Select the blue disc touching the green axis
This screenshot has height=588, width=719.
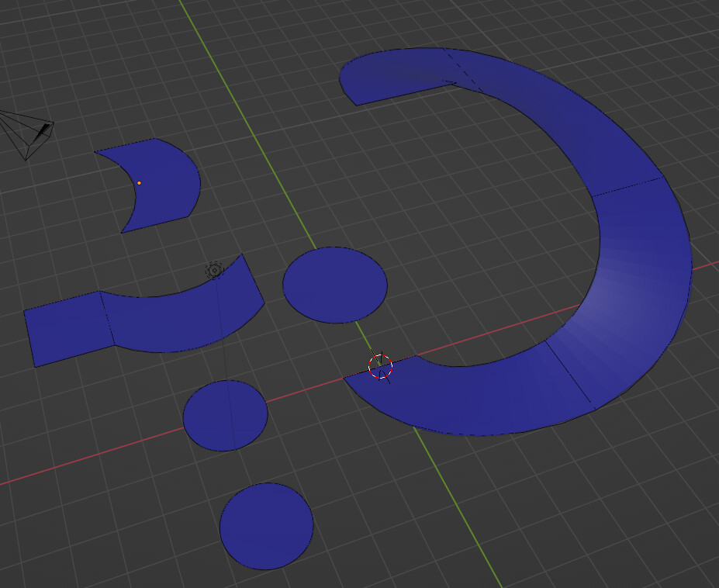pyautogui.click(x=335, y=285)
